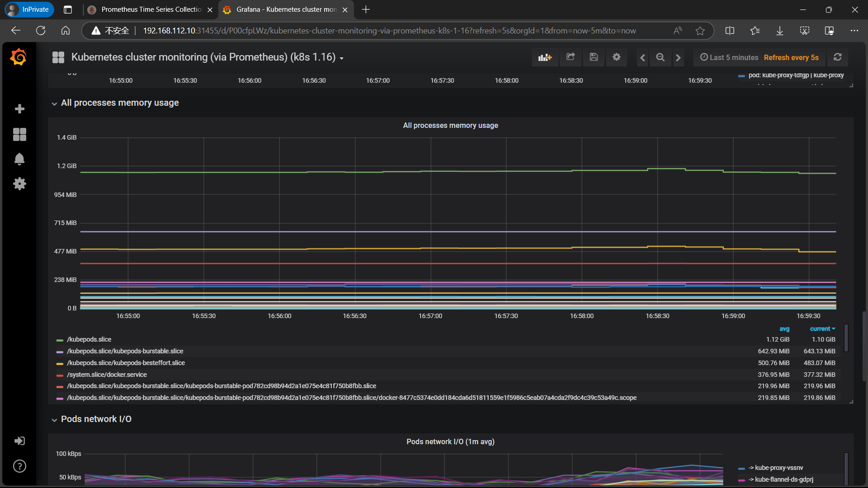The height and width of the screenshot is (488, 868).
Task: Toggle the /system.slice/docker.service legend series
Action: 107,375
